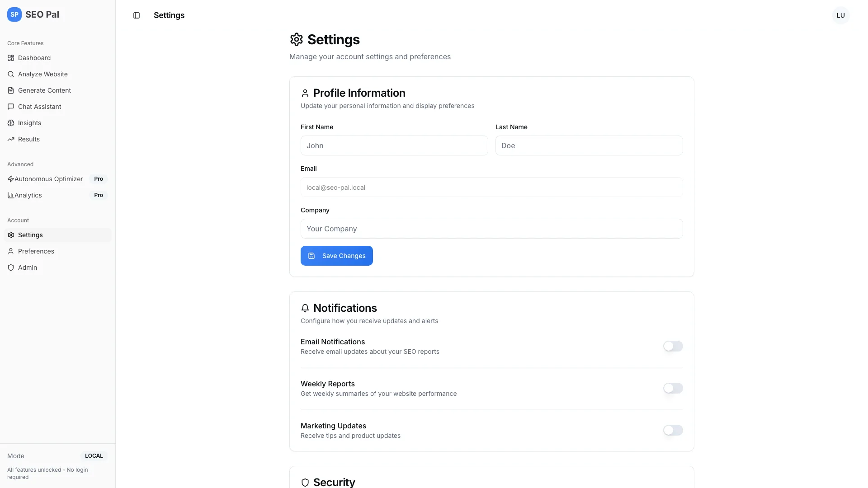
Task: Open the LU user avatar menu
Action: 841,15
